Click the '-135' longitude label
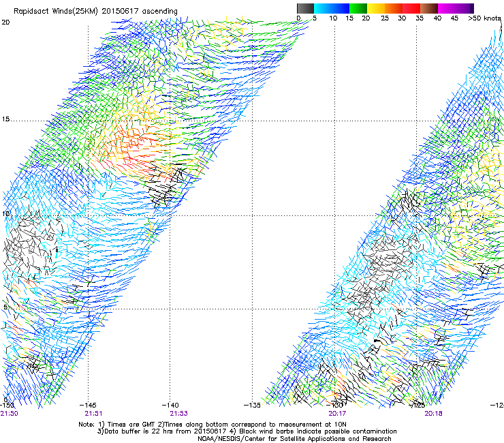This screenshot has height=443, width=504. coord(252,405)
